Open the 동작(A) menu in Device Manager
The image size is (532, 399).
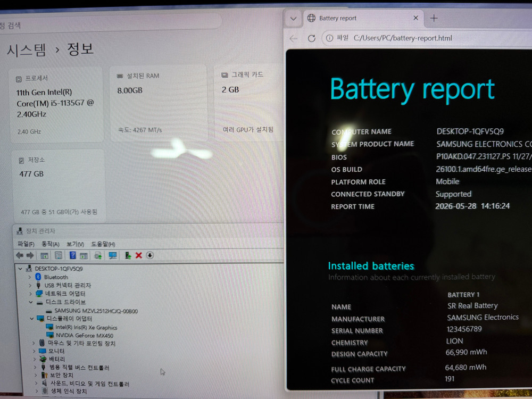[50, 244]
